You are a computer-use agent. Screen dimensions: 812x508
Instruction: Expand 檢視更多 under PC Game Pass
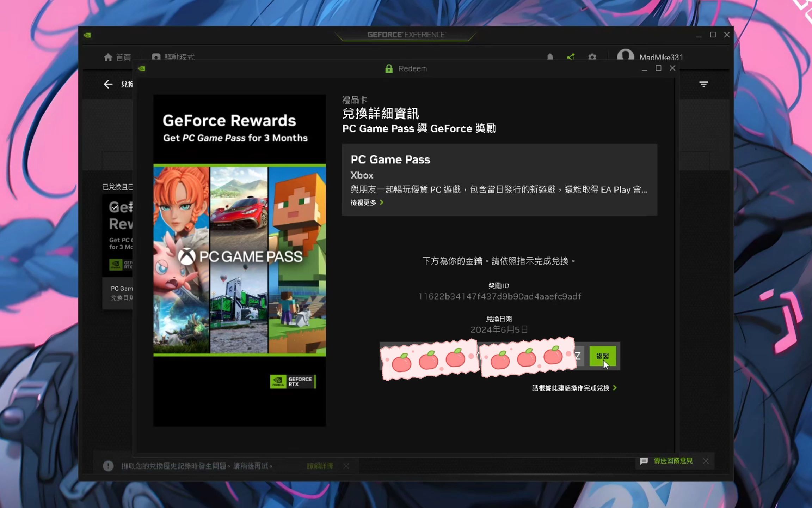367,202
